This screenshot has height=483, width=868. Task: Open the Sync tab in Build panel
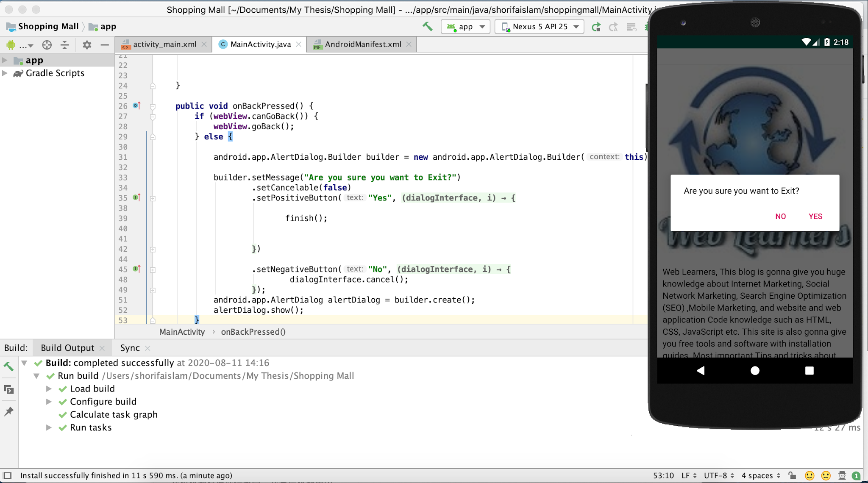(129, 347)
